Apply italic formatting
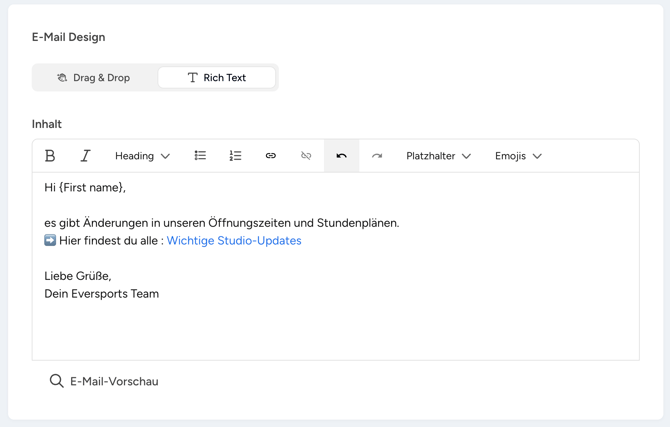This screenshot has height=427, width=670. (85, 156)
